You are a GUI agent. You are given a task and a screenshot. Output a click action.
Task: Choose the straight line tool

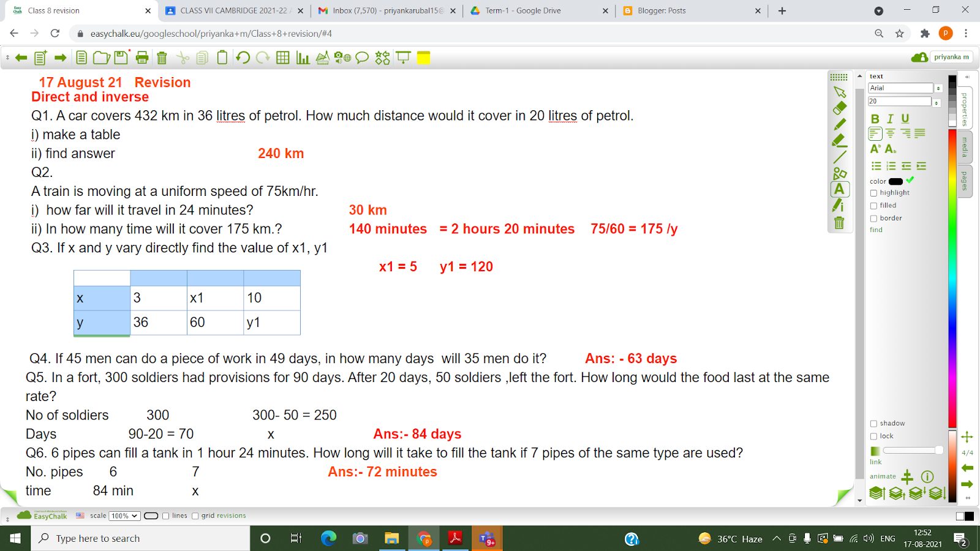(x=840, y=157)
